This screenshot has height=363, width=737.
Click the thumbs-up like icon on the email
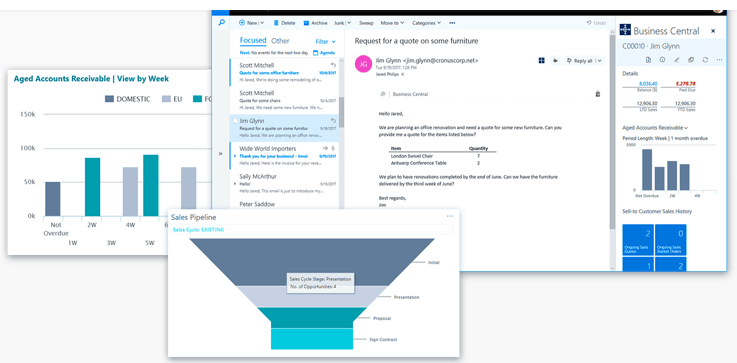click(x=555, y=60)
